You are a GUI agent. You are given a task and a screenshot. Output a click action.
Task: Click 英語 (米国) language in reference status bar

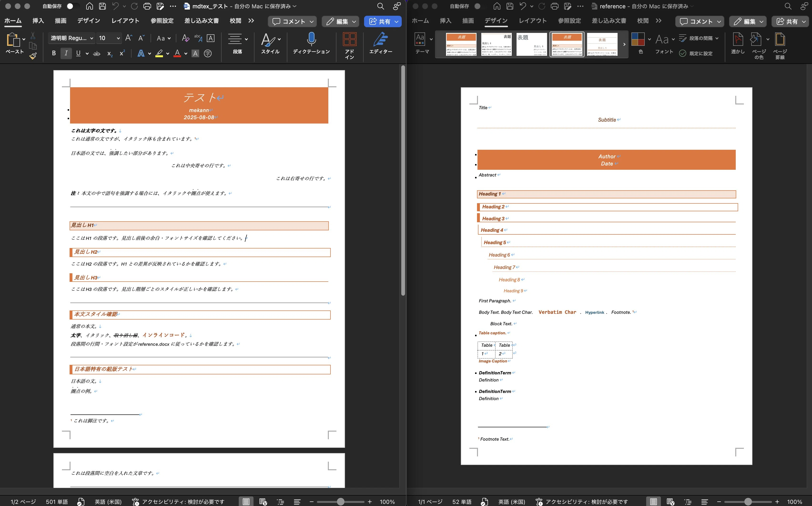point(512,502)
